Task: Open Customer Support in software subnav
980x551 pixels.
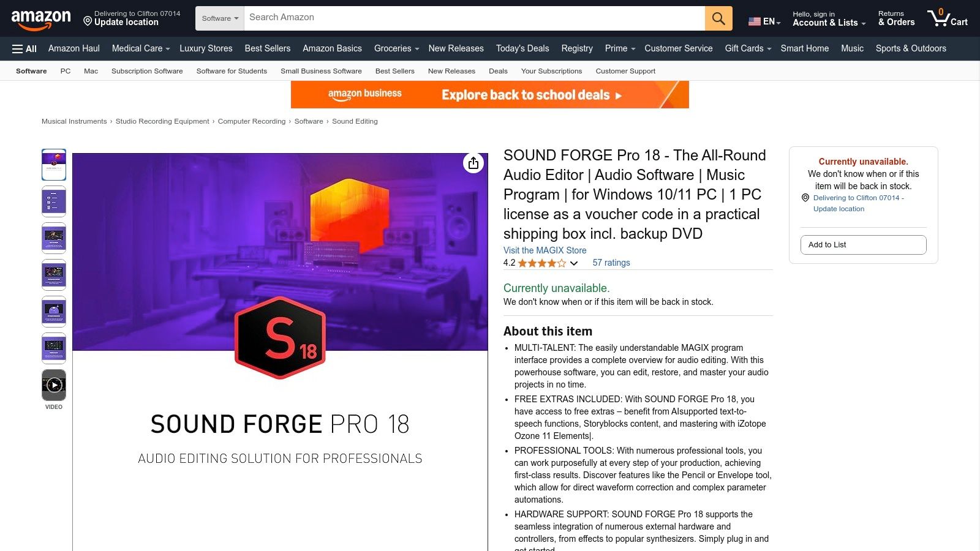Action: (x=625, y=71)
